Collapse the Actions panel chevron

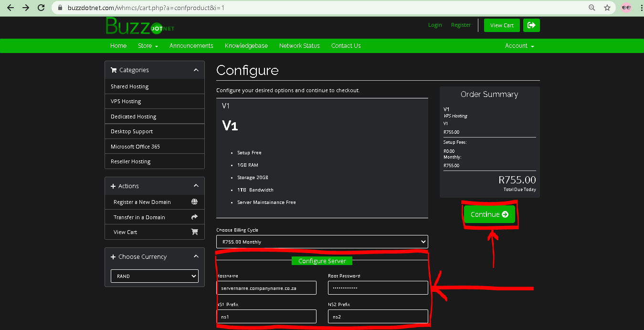pos(196,186)
